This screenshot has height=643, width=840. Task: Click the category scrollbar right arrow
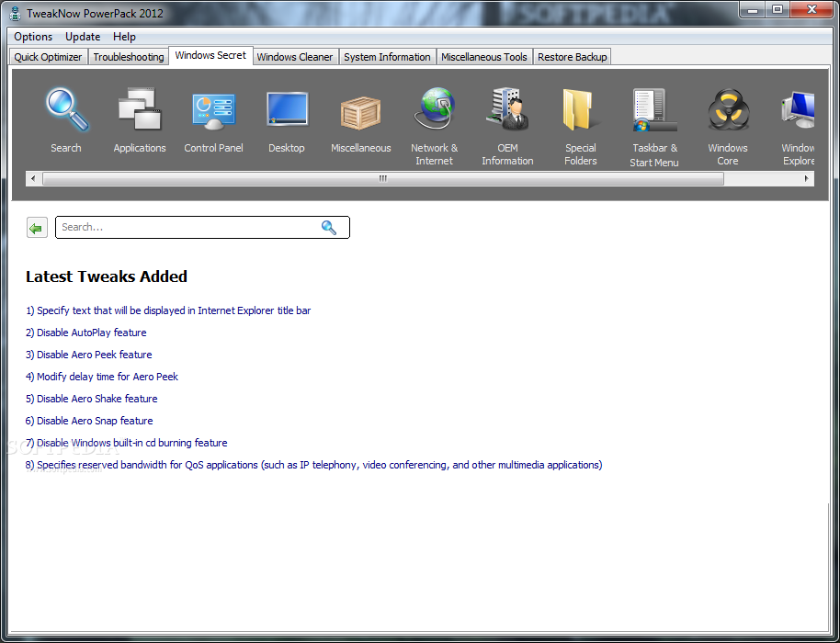tap(807, 178)
